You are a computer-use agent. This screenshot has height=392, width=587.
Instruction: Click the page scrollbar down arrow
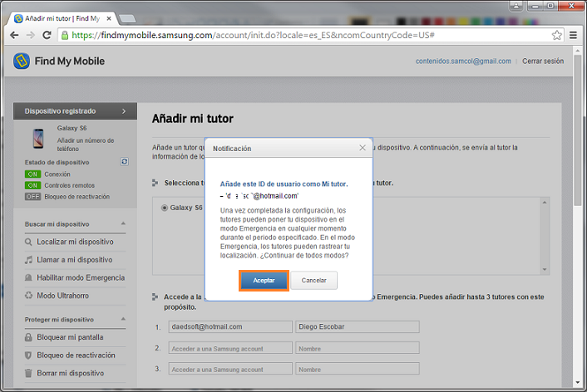[x=578, y=382]
